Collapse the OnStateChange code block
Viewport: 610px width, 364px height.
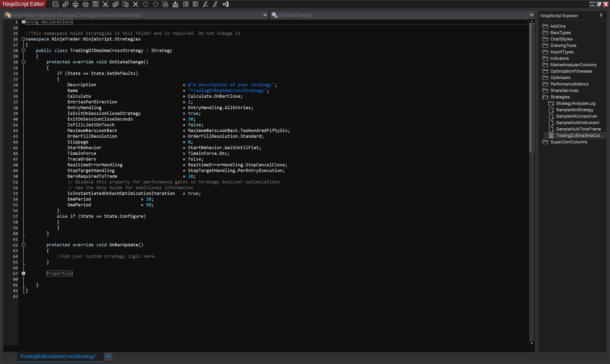tap(23, 62)
